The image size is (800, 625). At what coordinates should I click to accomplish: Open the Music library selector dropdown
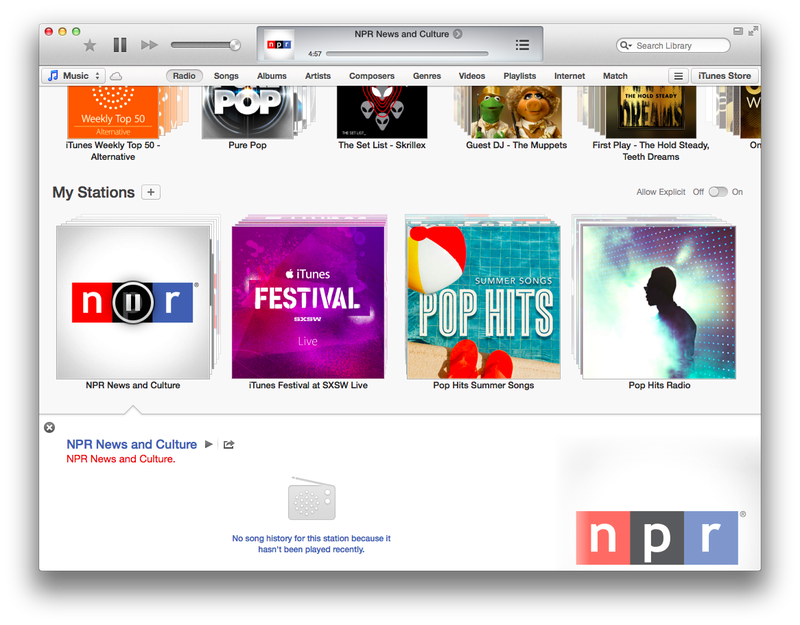pyautogui.click(x=73, y=76)
